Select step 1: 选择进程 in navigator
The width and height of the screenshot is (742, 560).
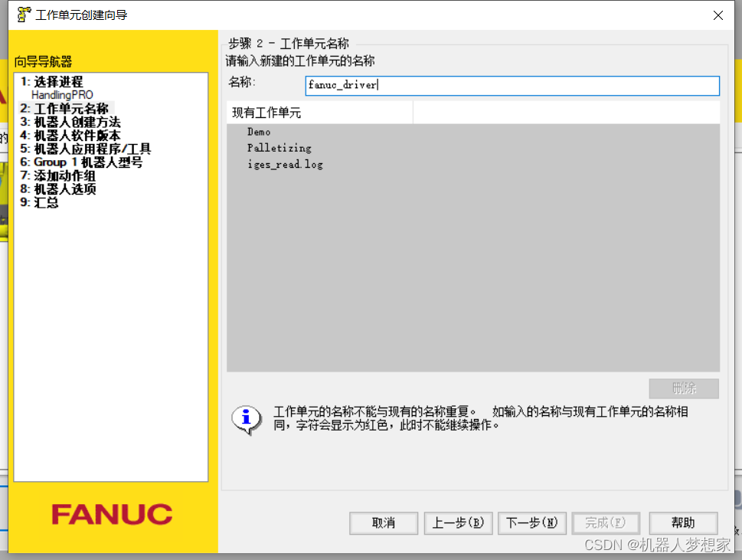[x=51, y=81]
